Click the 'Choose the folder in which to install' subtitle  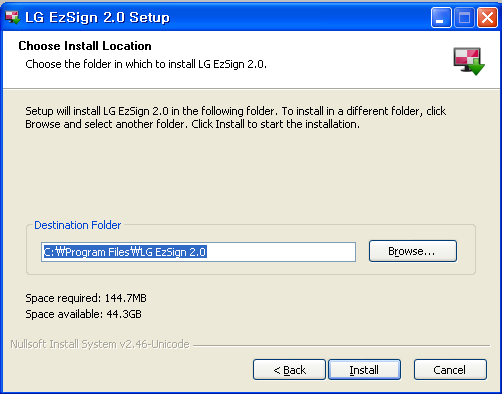(146, 64)
